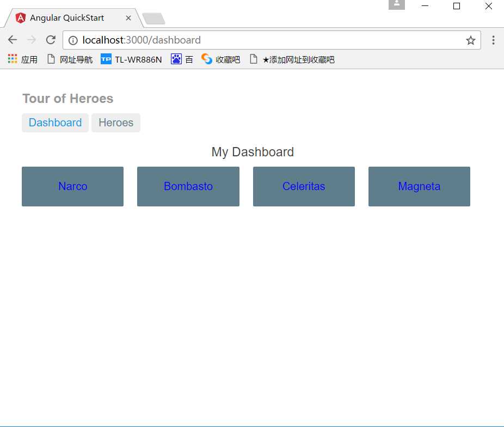
Task: Reload the page with the refresh icon
Action: click(51, 40)
